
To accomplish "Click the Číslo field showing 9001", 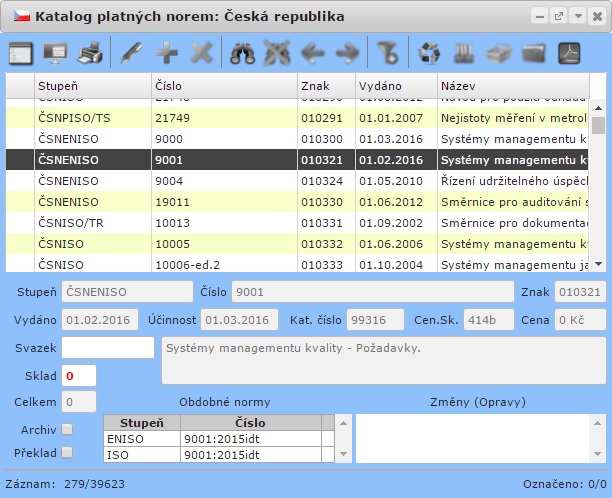I will pos(373,292).
